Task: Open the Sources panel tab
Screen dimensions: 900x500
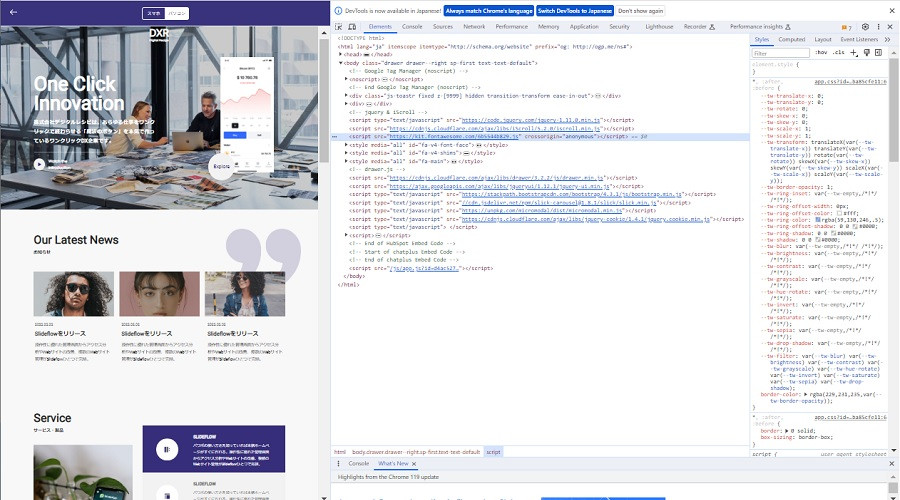Action: 443,27
